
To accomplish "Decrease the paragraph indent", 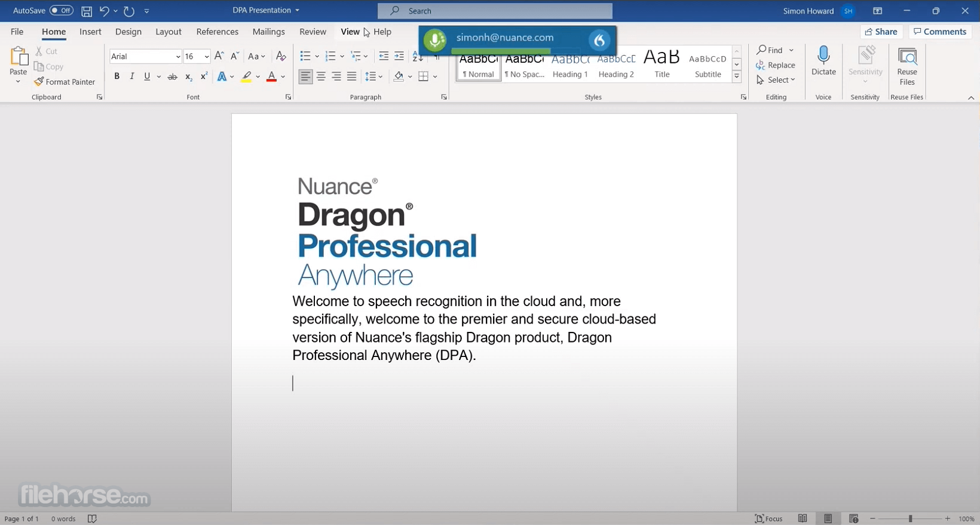I will [x=384, y=56].
